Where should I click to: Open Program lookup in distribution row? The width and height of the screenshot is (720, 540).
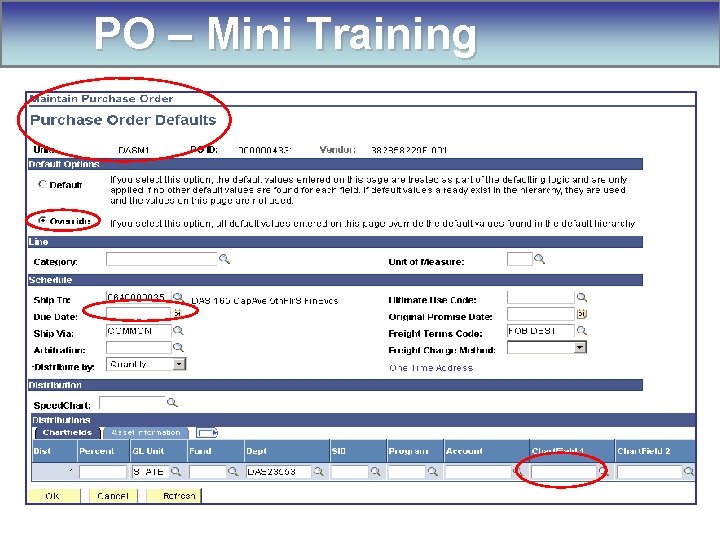tap(432, 472)
